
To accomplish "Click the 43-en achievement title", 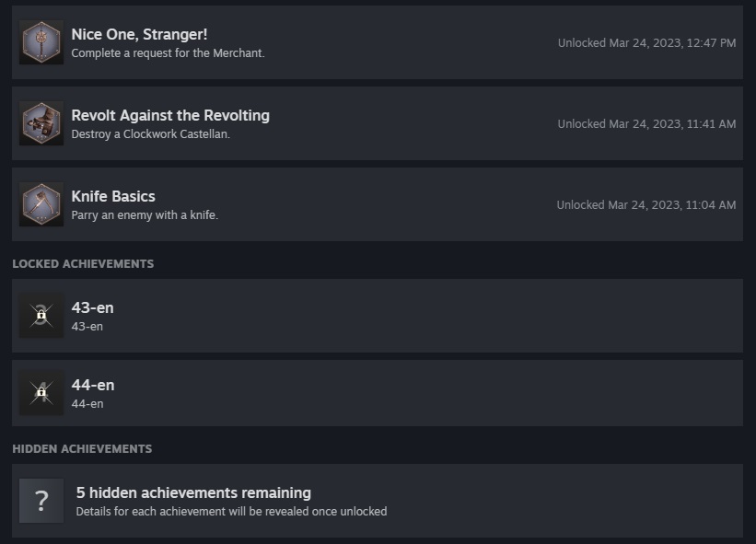I will pyautogui.click(x=93, y=307).
